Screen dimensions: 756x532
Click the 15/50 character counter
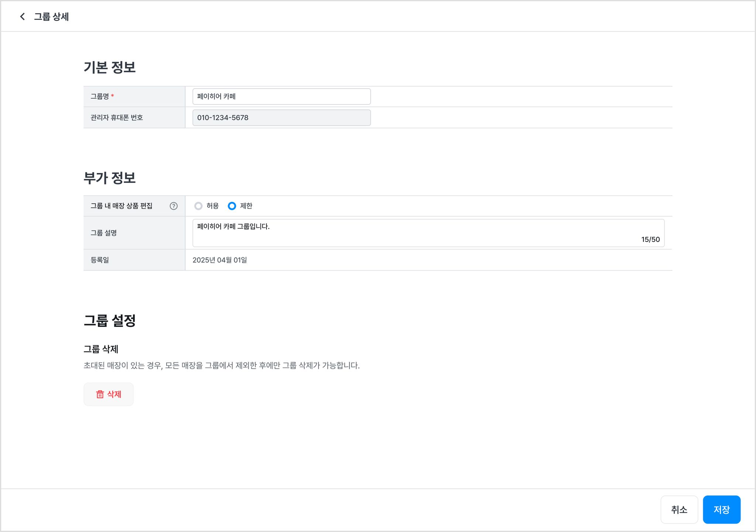pos(650,239)
